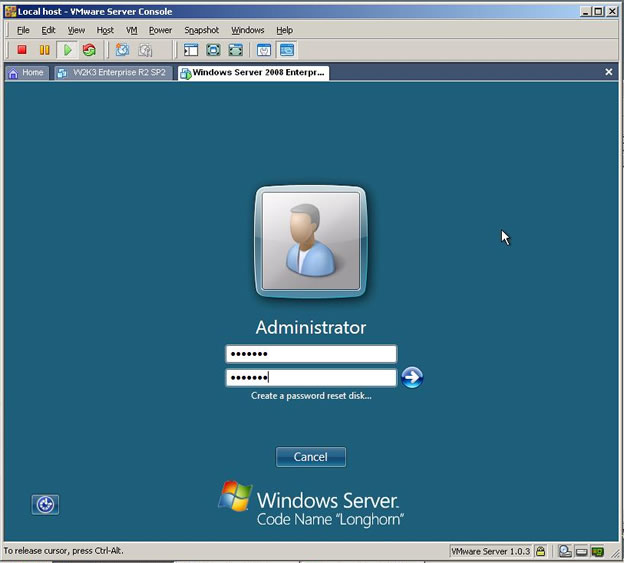Enter full screen mode from toolbar
The width and height of the screenshot is (624, 563).
[213, 50]
